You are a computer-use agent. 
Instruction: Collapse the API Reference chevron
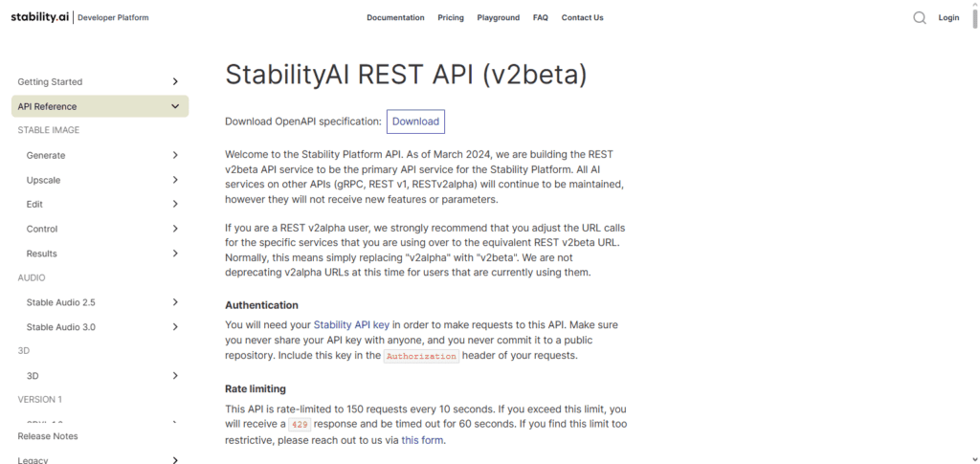tap(175, 107)
